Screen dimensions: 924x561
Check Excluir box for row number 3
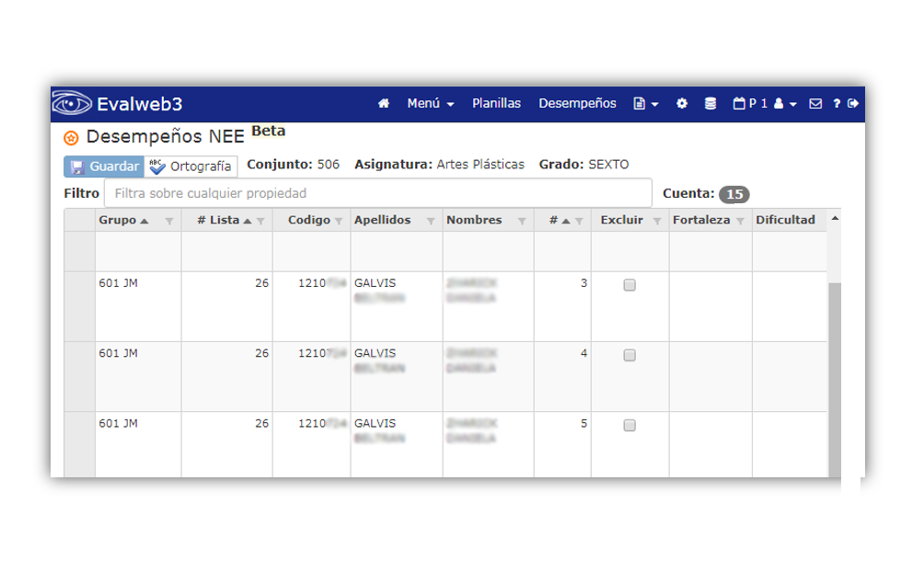(x=629, y=285)
